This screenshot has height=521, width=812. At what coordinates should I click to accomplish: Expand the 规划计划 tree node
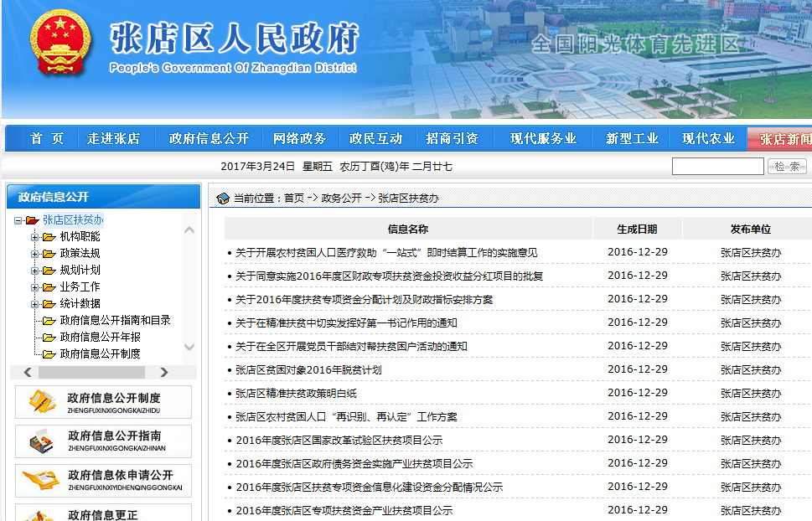click(x=35, y=271)
